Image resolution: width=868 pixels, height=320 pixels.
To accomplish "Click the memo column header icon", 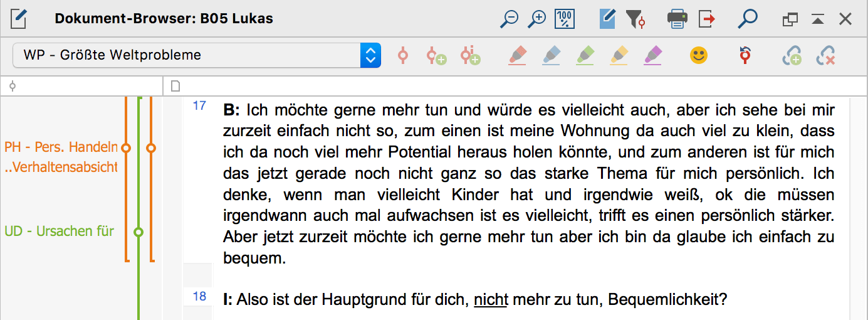I will (x=176, y=85).
